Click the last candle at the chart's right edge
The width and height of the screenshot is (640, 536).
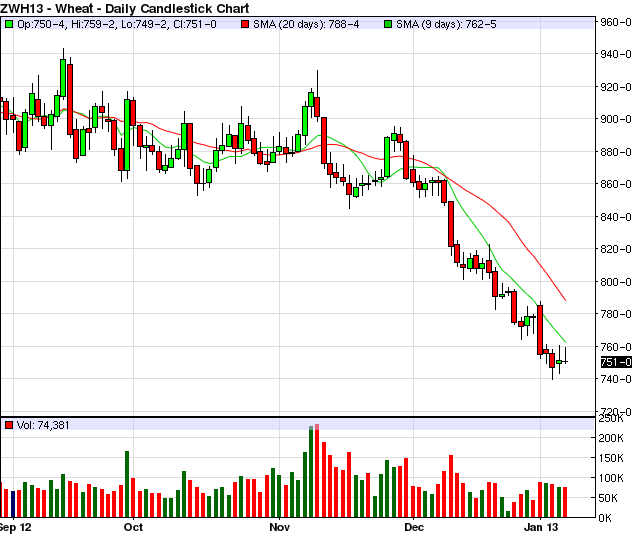coord(565,361)
